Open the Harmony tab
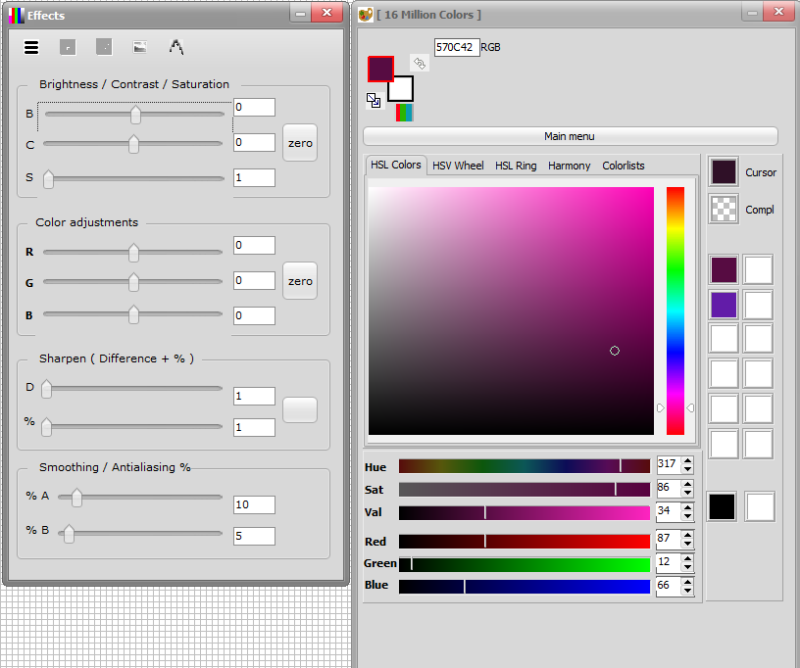The width and height of the screenshot is (800, 668). [x=569, y=165]
